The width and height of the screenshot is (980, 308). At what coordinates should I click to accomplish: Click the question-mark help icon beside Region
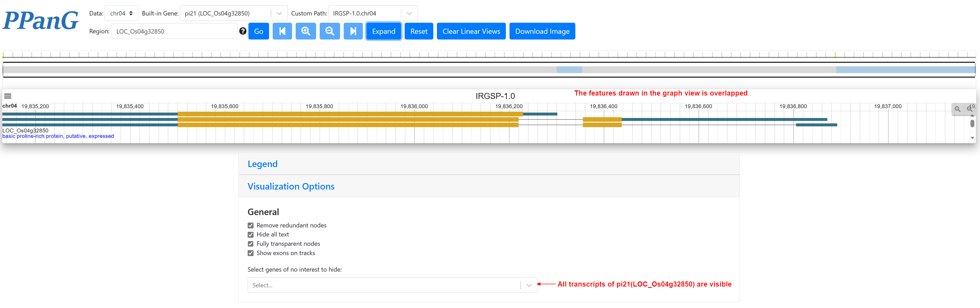click(x=243, y=31)
